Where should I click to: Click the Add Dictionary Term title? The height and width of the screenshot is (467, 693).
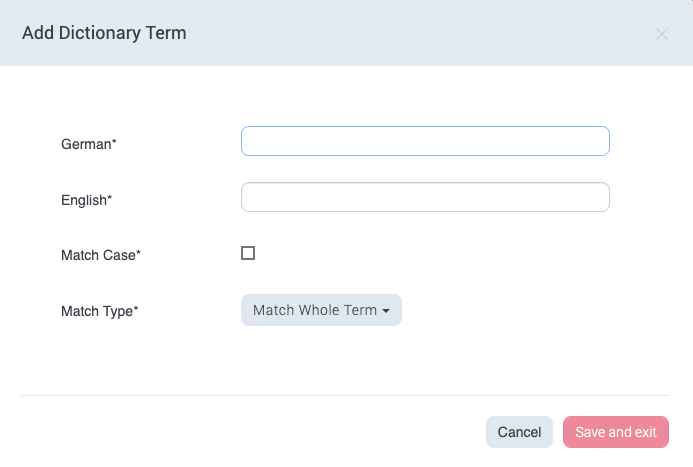click(104, 33)
